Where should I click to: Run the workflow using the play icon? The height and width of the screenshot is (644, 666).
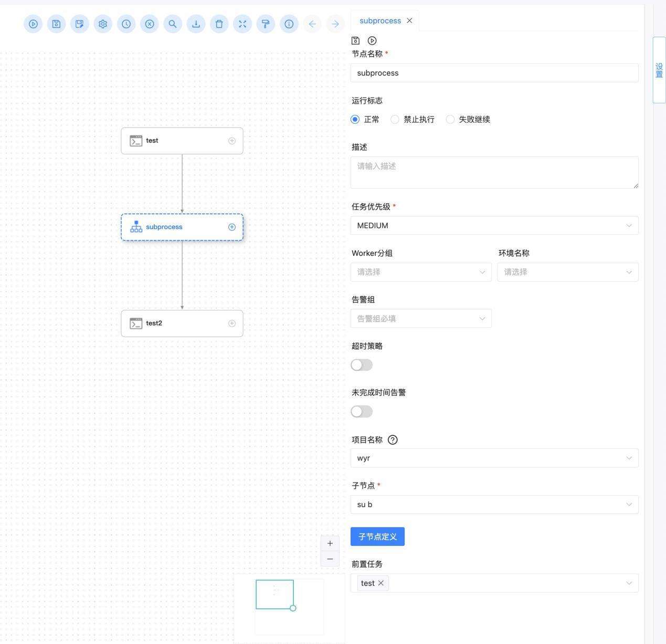33,24
